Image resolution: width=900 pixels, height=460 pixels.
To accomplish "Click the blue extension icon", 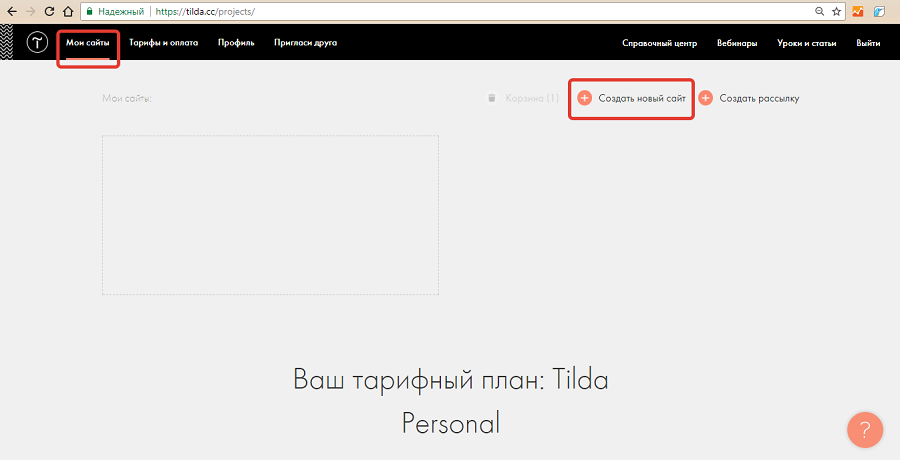I will 879,11.
